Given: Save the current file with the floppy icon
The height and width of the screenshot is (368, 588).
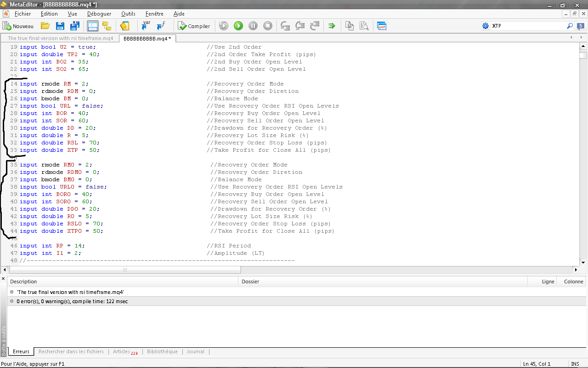Looking at the screenshot, I should tap(60, 26).
